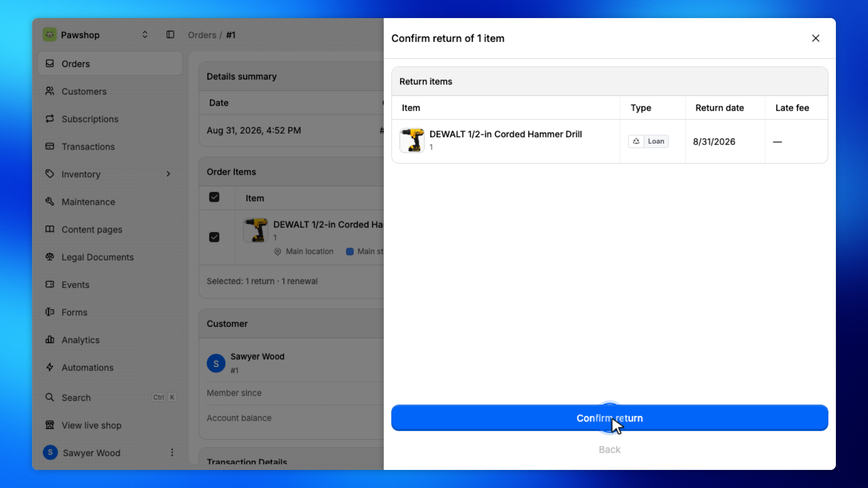Screen dimensions: 868x488
Task: Navigate to Transactions
Action: point(110,146)
